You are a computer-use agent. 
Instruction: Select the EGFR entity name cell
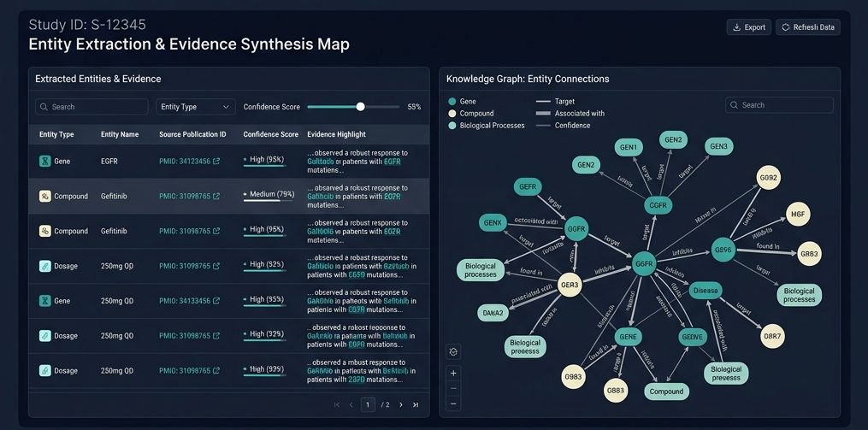point(109,161)
